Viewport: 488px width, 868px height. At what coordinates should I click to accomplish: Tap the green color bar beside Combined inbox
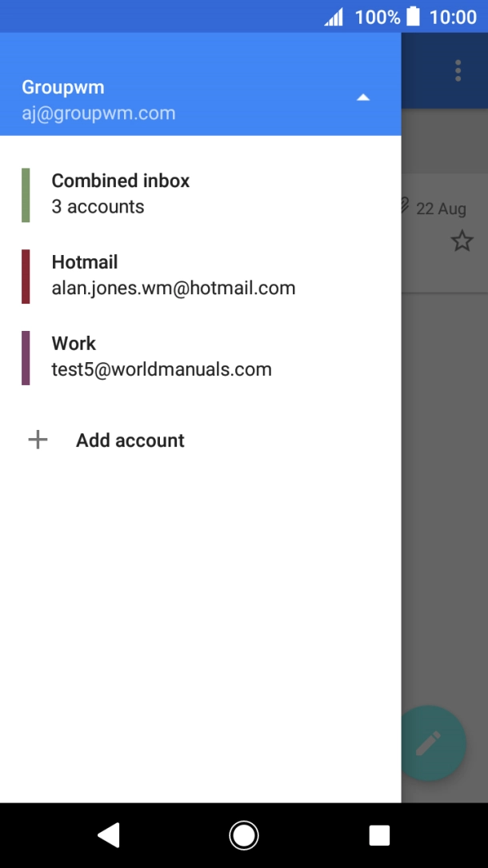tap(25, 193)
